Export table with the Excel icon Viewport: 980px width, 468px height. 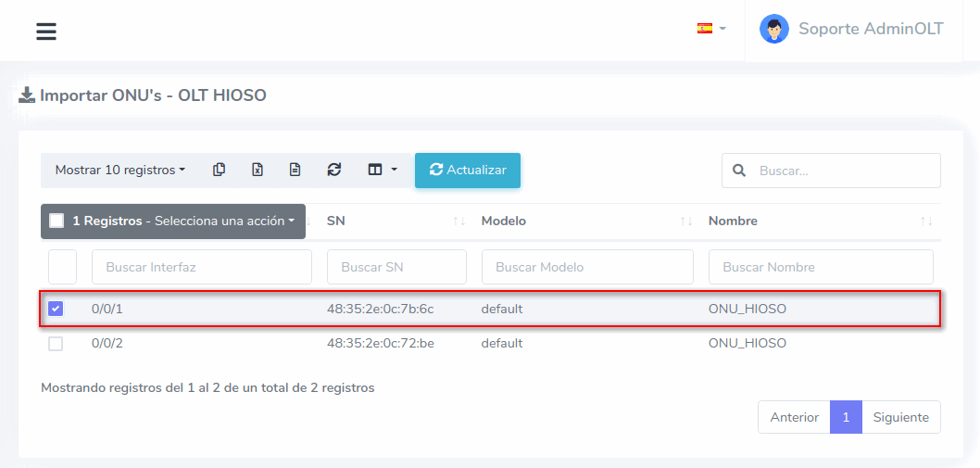[x=258, y=170]
